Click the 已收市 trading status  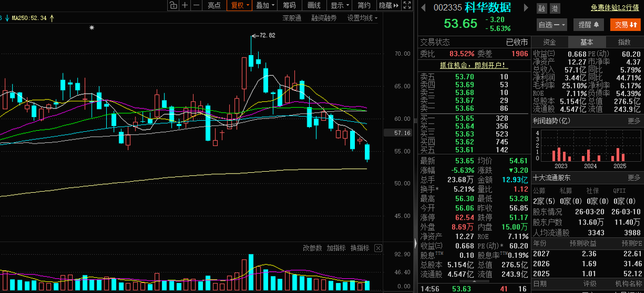517,42
